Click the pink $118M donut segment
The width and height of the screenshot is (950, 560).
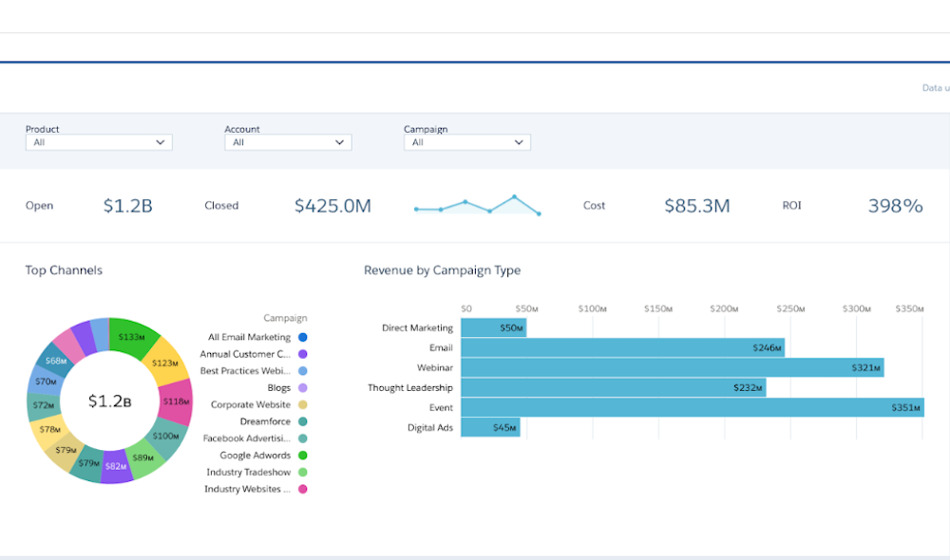175,400
